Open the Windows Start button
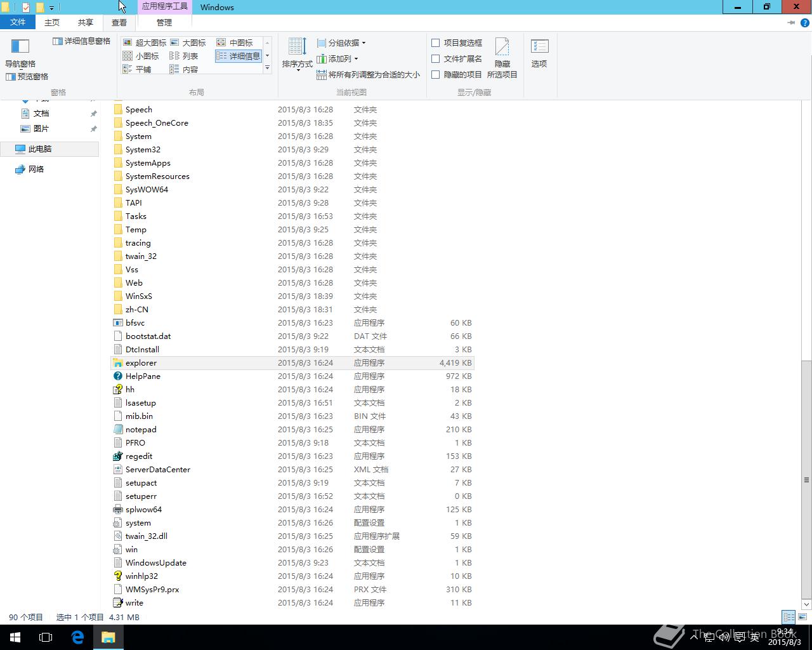This screenshot has width=812, height=650. click(x=15, y=637)
